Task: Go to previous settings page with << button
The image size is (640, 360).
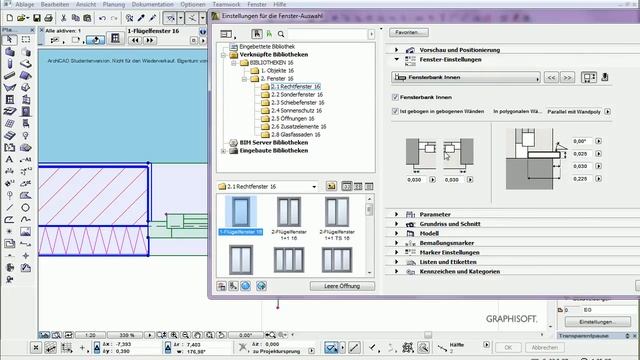Action: coord(551,77)
